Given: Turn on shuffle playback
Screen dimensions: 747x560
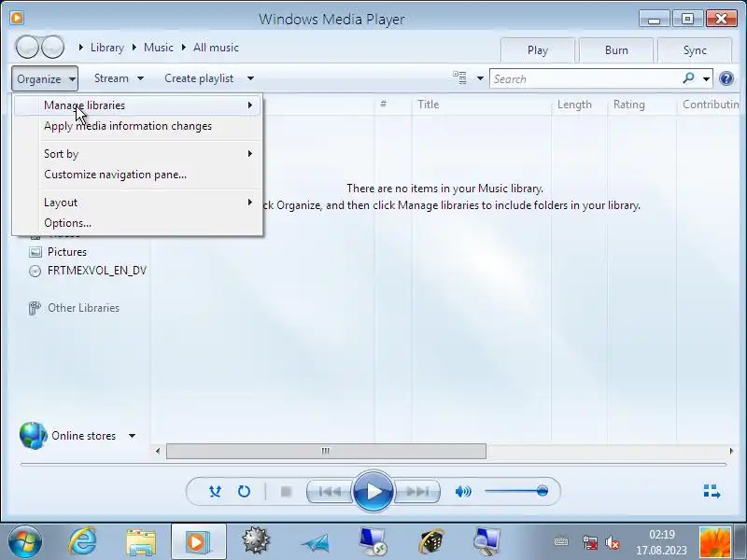Looking at the screenshot, I should coord(215,491).
